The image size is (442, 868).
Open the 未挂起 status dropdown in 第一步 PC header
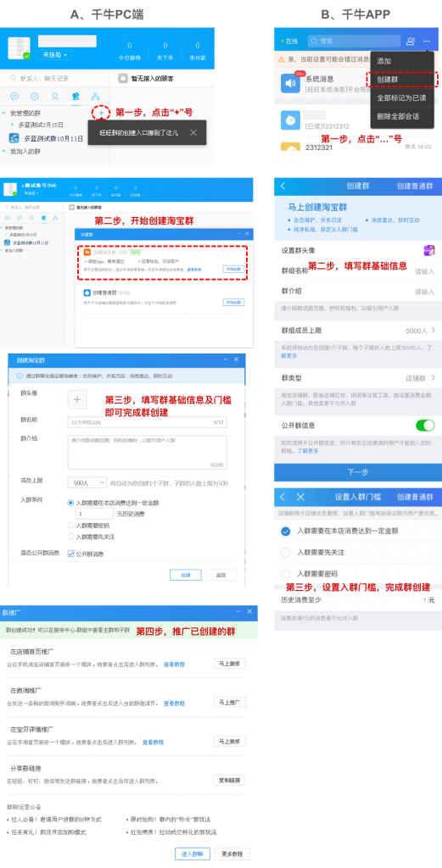[x=54, y=55]
